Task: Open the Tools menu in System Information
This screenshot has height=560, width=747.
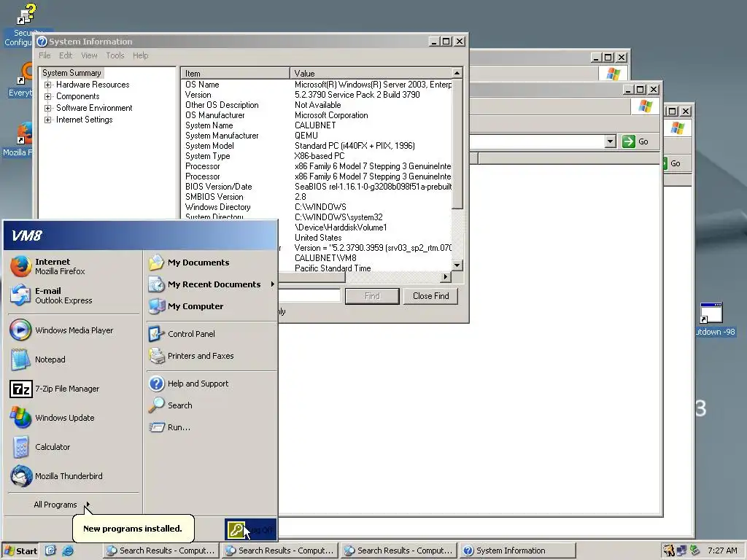Action: 115,55
